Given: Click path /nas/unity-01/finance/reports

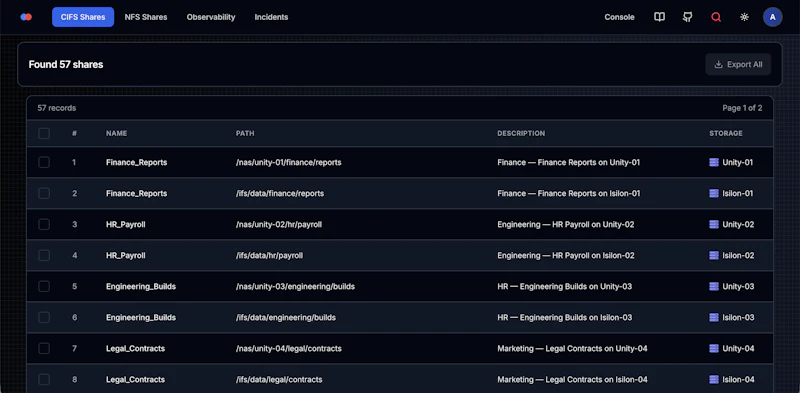Looking at the screenshot, I should coord(288,162).
